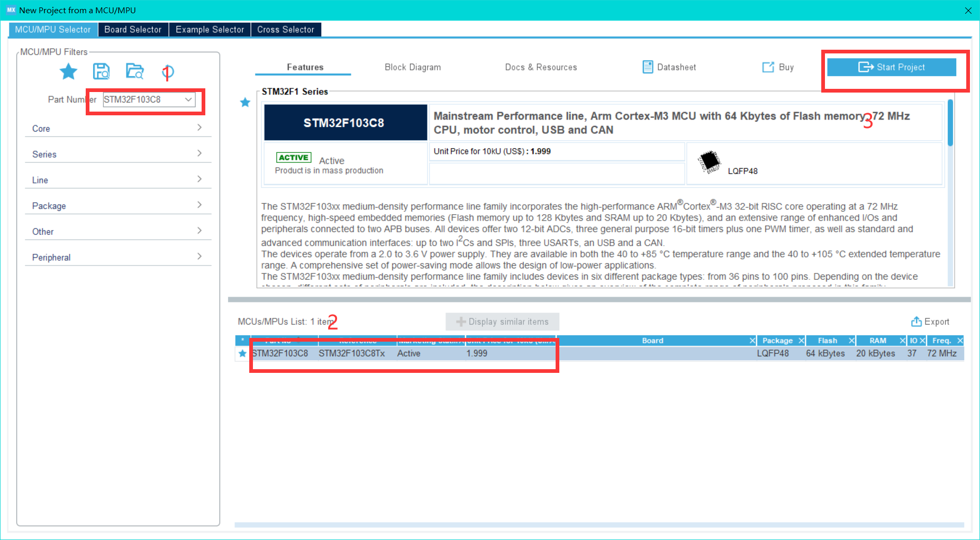Expand the Package filter section
This screenshot has height=540, width=980.
point(118,206)
